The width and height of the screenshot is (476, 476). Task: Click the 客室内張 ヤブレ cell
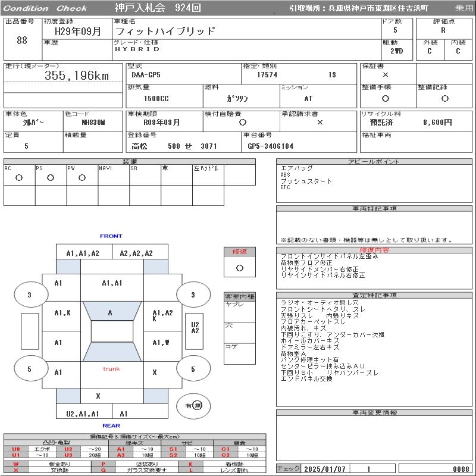pos(240,311)
